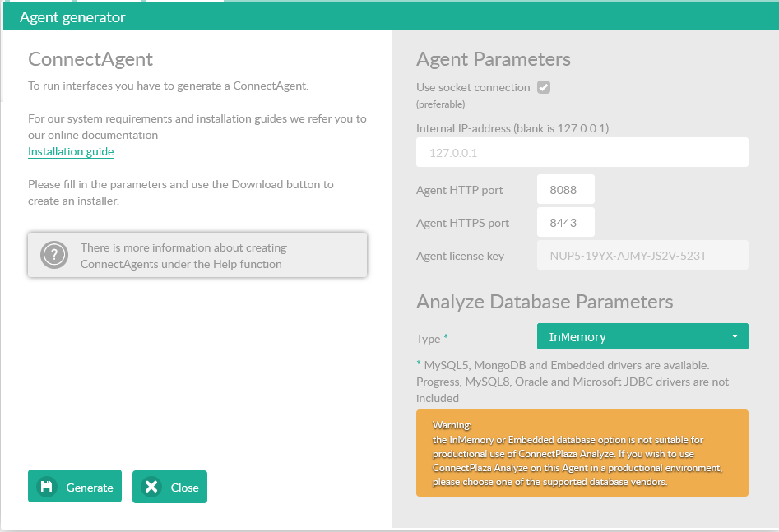
Task: Click the '(preferable)' note text
Action: point(441,104)
